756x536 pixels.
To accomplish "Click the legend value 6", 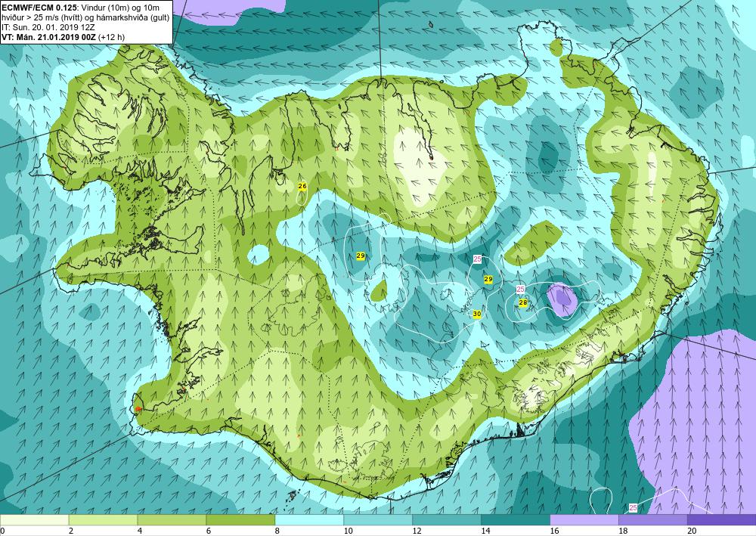I will click(x=209, y=531).
